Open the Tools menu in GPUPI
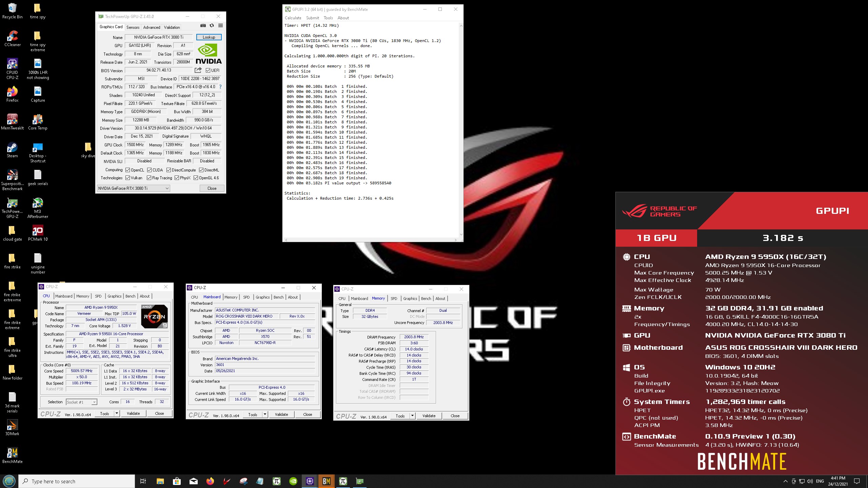This screenshot has width=868, height=488. click(328, 18)
